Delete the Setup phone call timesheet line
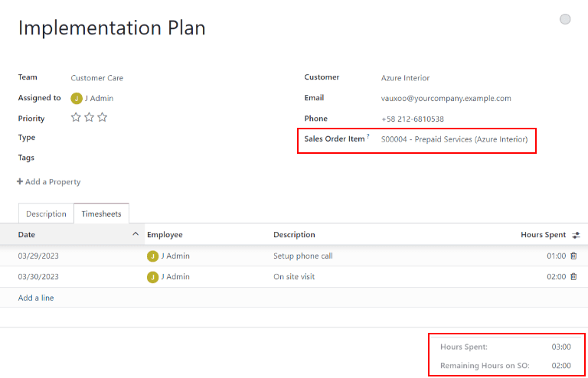 click(x=573, y=256)
